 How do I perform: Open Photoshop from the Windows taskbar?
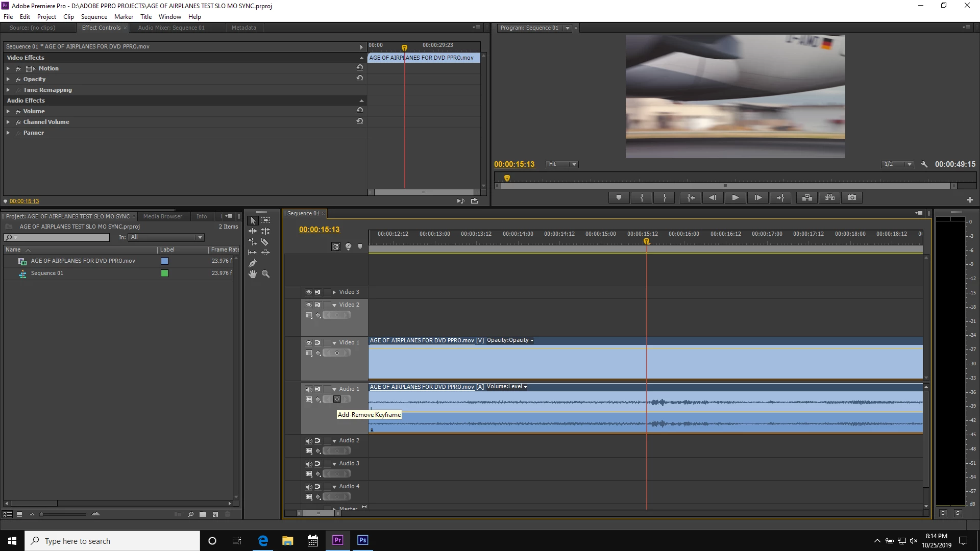[x=362, y=540]
